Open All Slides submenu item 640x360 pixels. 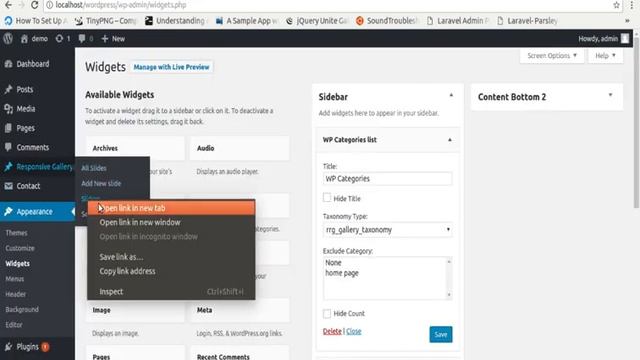coord(93,168)
